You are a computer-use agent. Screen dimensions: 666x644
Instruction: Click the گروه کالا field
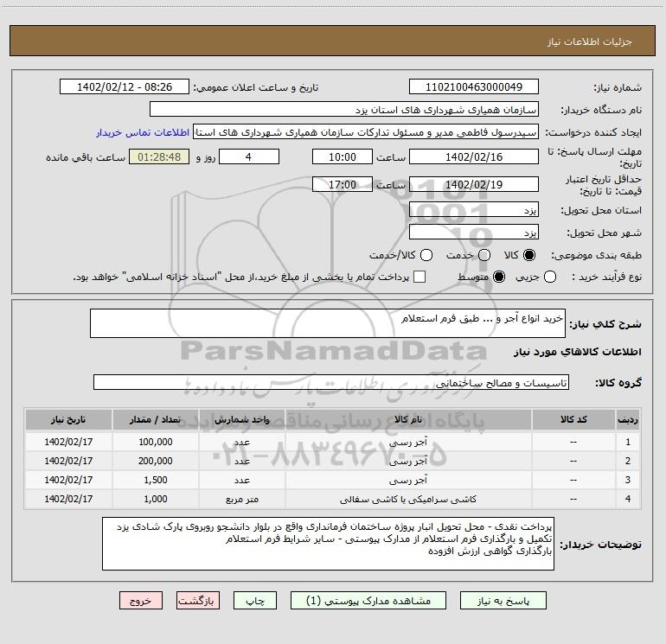point(331,382)
